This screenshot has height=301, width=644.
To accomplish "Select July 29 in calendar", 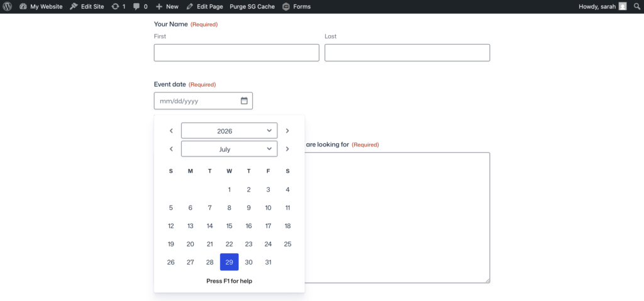I will [229, 262].
